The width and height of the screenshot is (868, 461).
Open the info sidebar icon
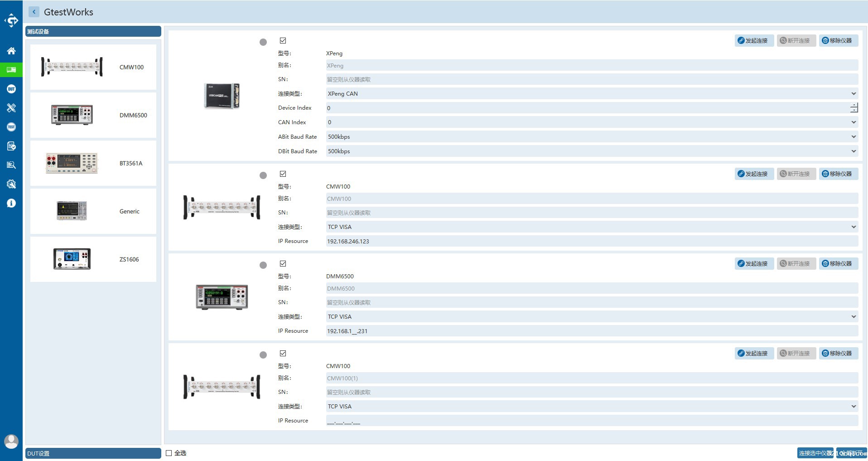click(x=11, y=203)
